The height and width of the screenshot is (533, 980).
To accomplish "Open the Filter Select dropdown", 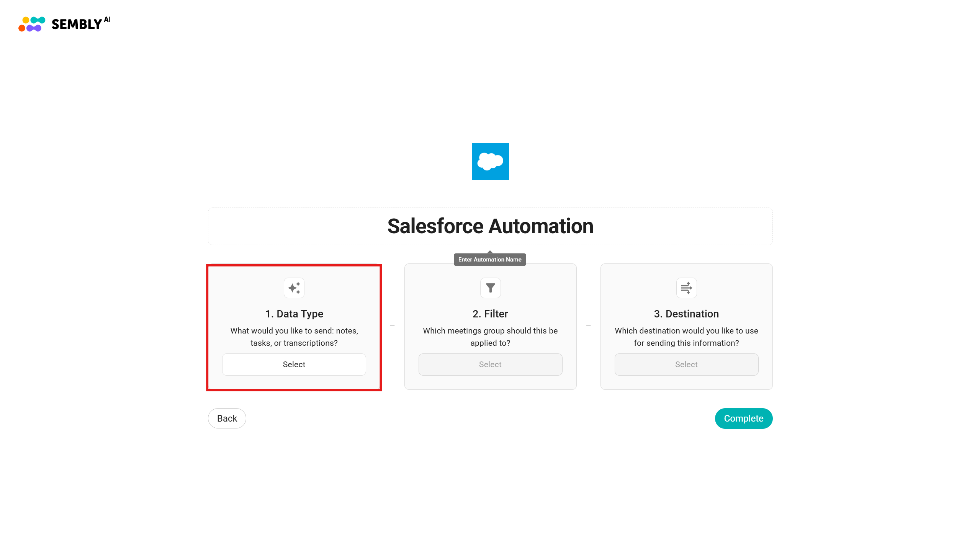I will coord(490,365).
